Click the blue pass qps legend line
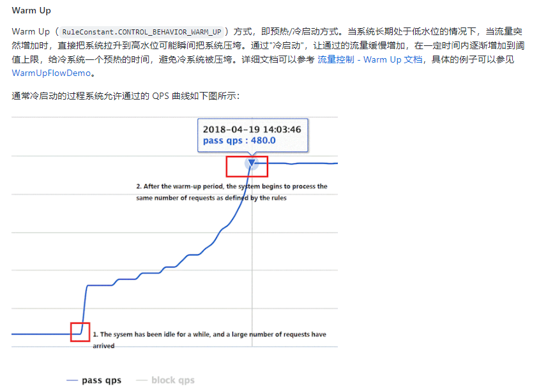This screenshot has height=392, width=539. pyautogui.click(x=72, y=381)
